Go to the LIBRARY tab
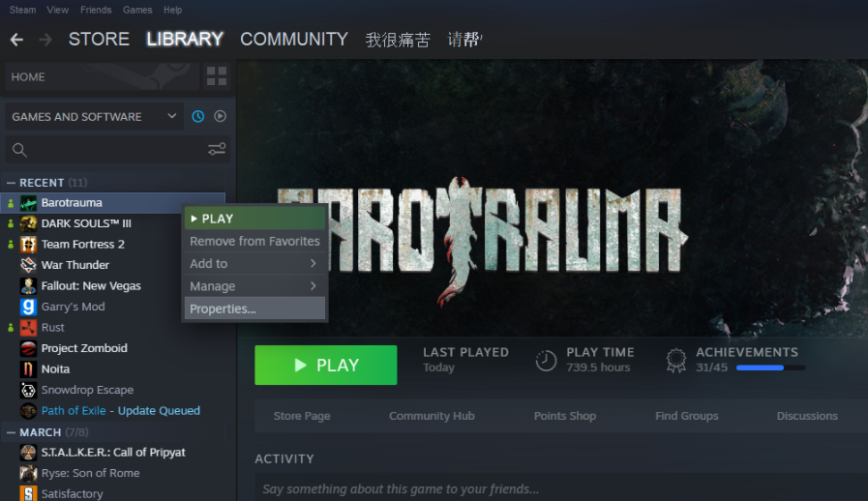The height and width of the screenshot is (501, 868). click(184, 40)
